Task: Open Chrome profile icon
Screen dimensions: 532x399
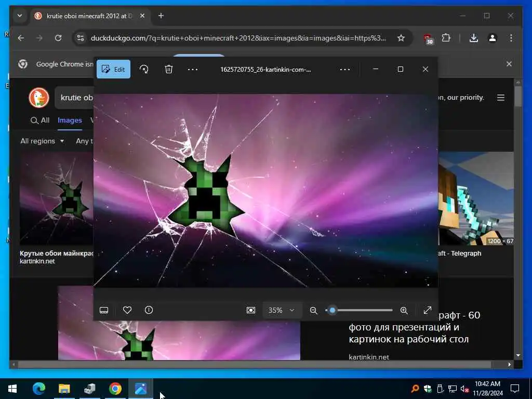Action: [x=493, y=38]
